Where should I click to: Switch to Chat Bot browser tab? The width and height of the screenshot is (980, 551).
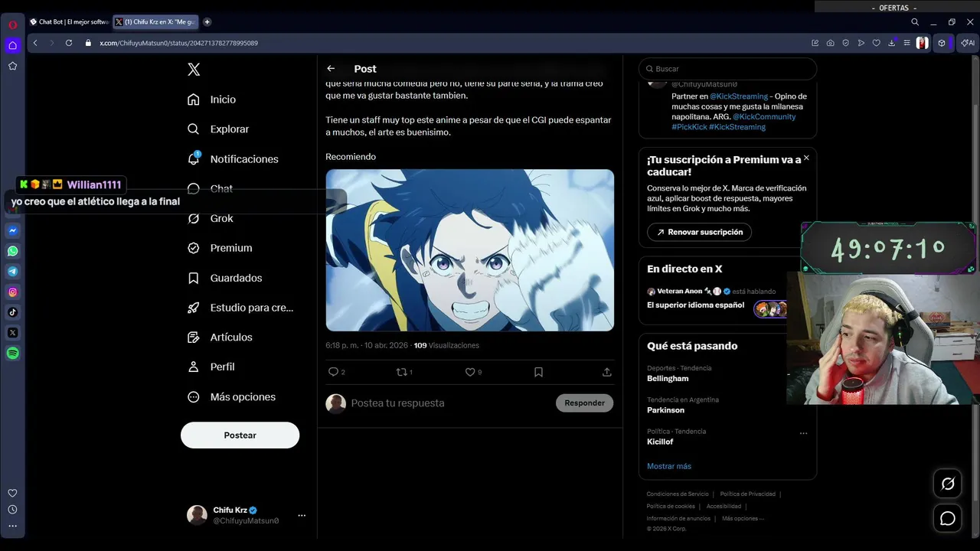pyautogui.click(x=69, y=22)
